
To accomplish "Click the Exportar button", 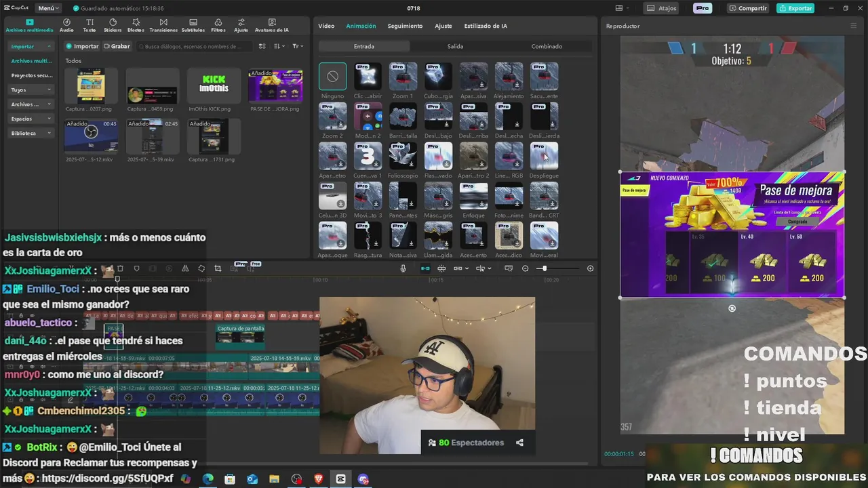I will pos(795,8).
